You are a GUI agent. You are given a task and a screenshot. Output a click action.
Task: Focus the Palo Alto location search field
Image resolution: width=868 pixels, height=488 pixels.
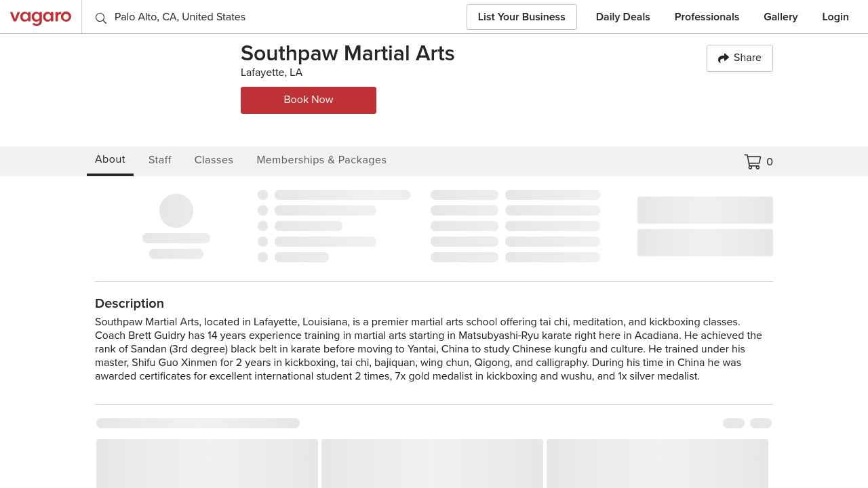tap(271, 17)
